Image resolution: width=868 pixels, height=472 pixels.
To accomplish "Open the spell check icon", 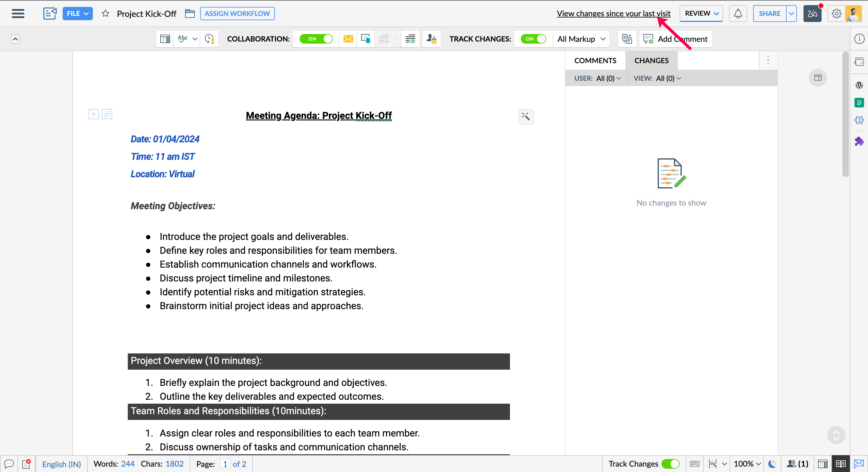I will pyautogui.click(x=183, y=39).
